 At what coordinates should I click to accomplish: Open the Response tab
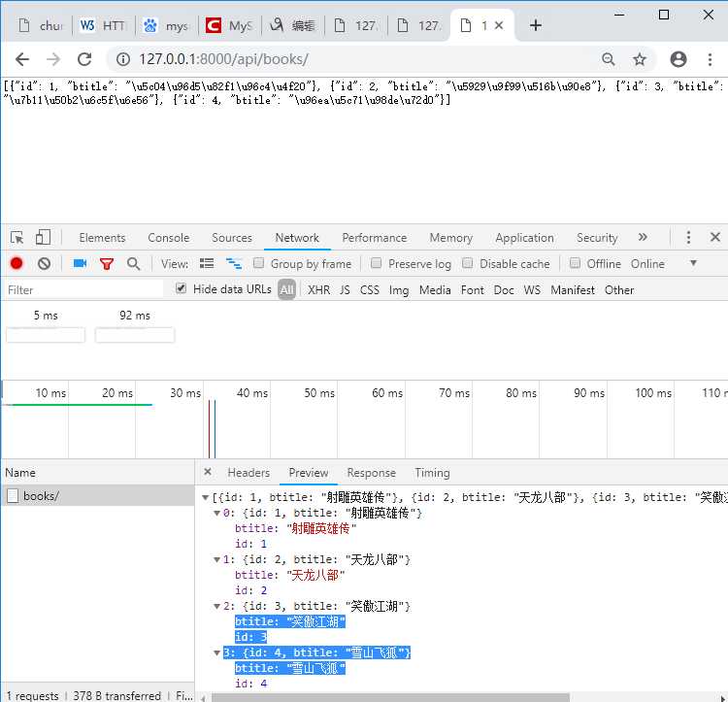tap(371, 473)
